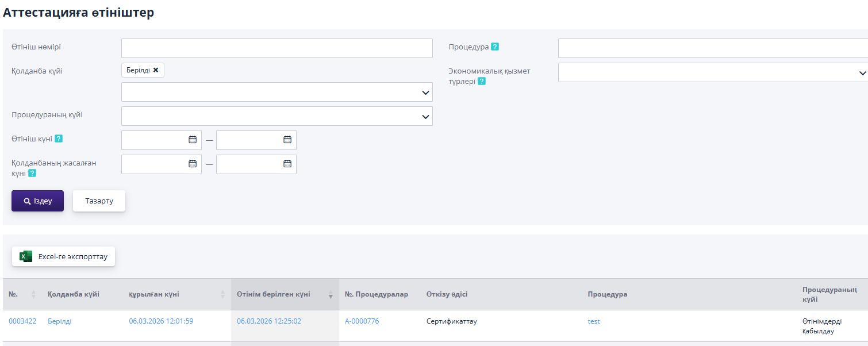The image size is (868, 346).
Task: Open calendar for Өтініш күні start date
Action: 193,140
